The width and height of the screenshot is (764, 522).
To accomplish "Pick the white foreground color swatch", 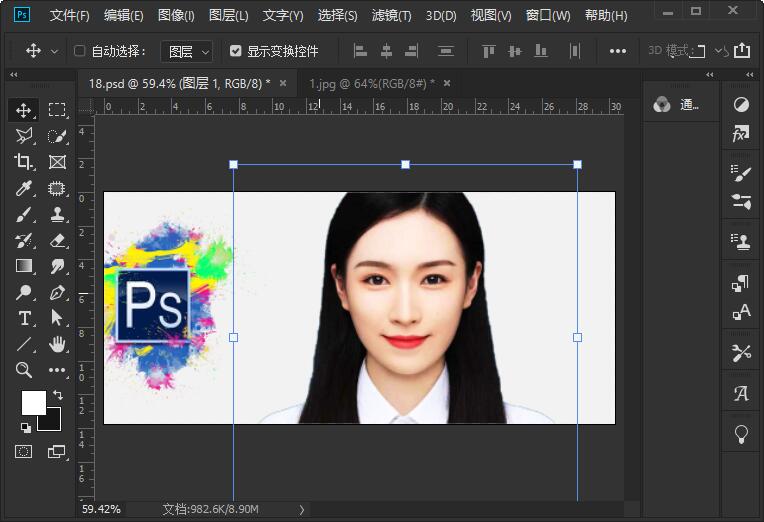I will click(33, 402).
